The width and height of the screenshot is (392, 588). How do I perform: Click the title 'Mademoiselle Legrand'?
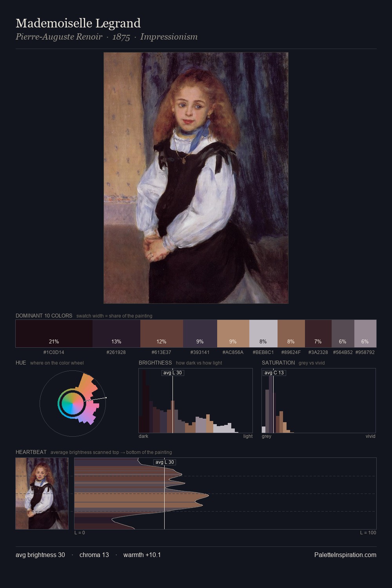pyautogui.click(x=78, y=23)
